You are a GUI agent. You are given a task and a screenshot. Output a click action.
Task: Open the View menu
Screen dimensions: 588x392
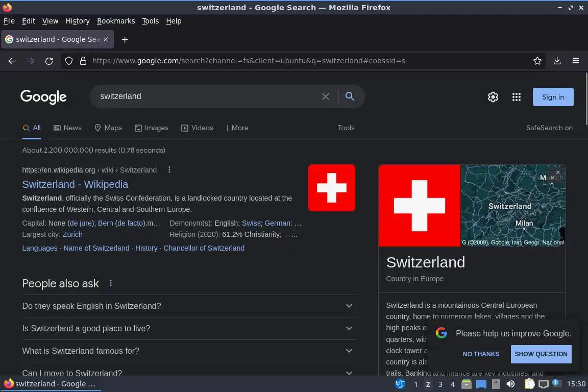tap(50, 21)
